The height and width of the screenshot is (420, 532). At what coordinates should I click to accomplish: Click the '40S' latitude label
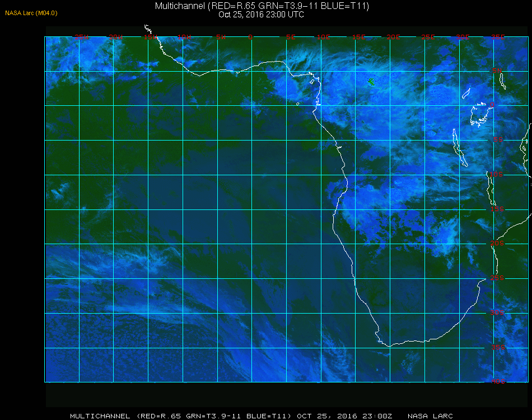coord(498,381)
